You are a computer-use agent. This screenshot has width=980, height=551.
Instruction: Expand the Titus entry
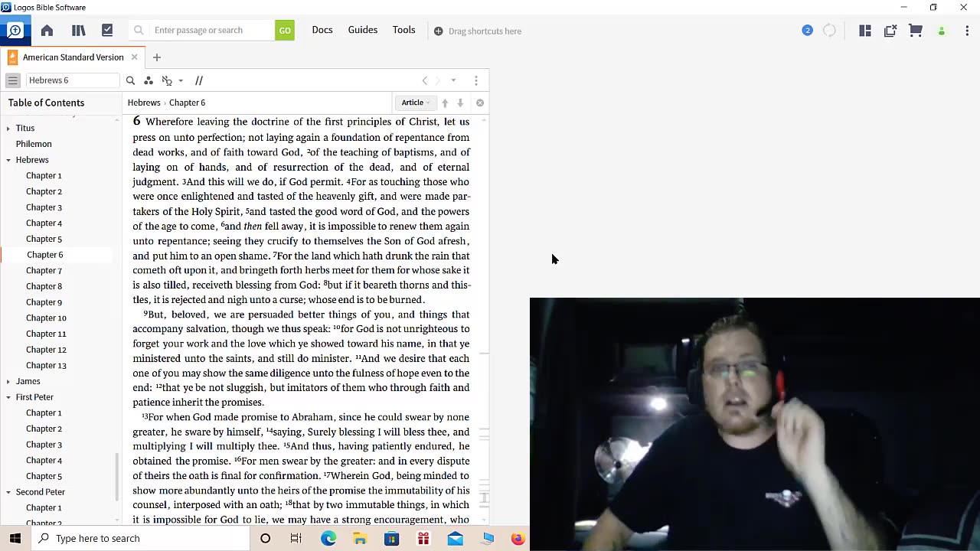pos(8,129)
